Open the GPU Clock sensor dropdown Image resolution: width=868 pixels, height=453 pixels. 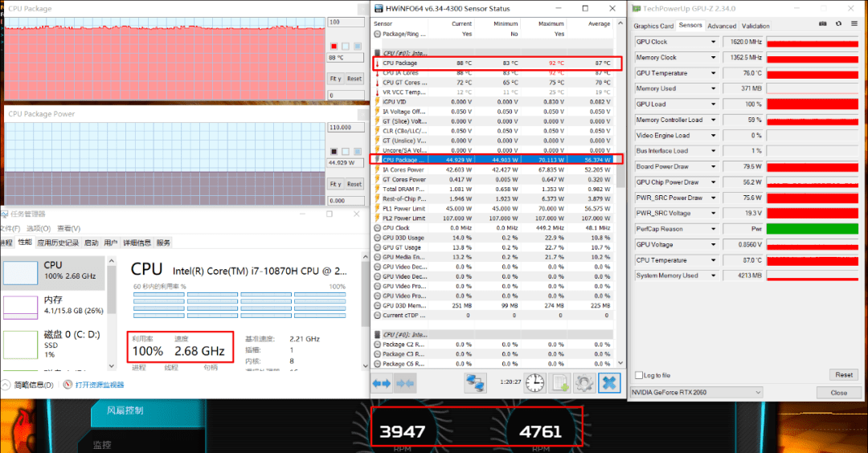point(713,42)
